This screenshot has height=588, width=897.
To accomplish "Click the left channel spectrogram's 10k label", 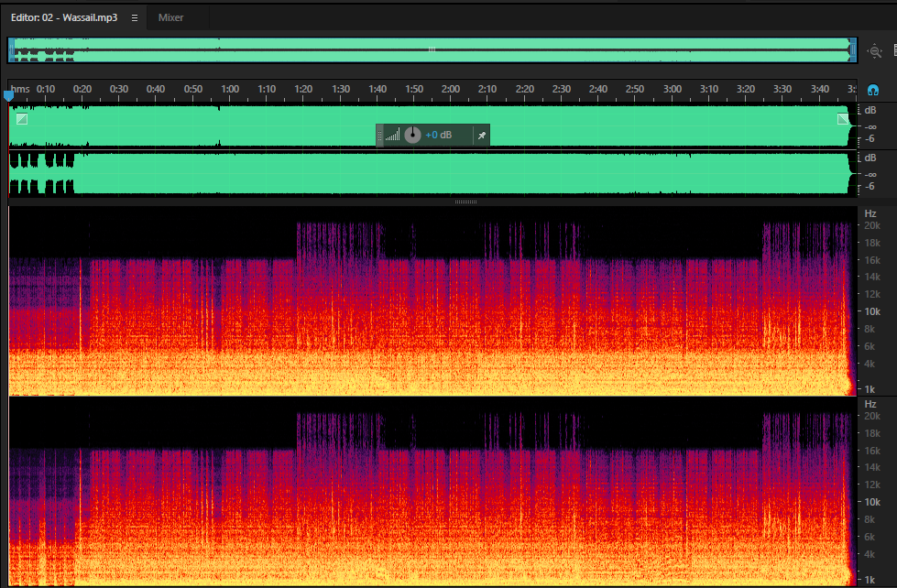I will (872, 311).
